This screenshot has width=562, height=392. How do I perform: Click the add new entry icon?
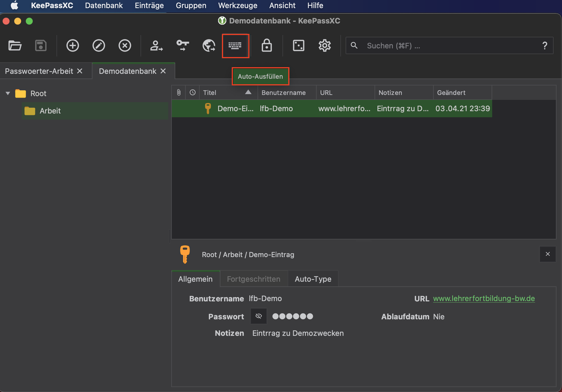pos(72,46)
